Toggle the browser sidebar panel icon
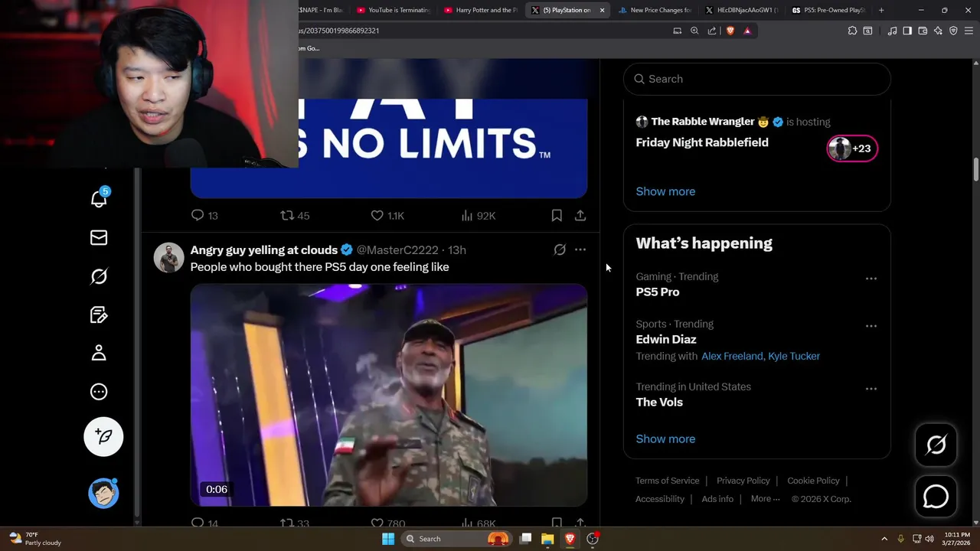Screen dimensions: 980x551 coord(907,31)
